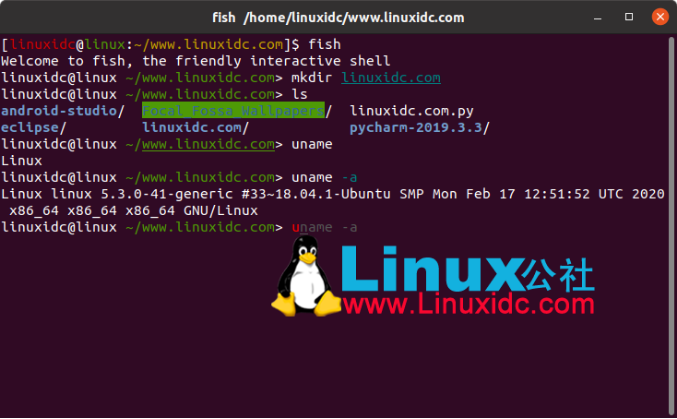The image size is (677, 419).
Task: Click the 公社 characters in the watermark
Action: coord(559,275)
